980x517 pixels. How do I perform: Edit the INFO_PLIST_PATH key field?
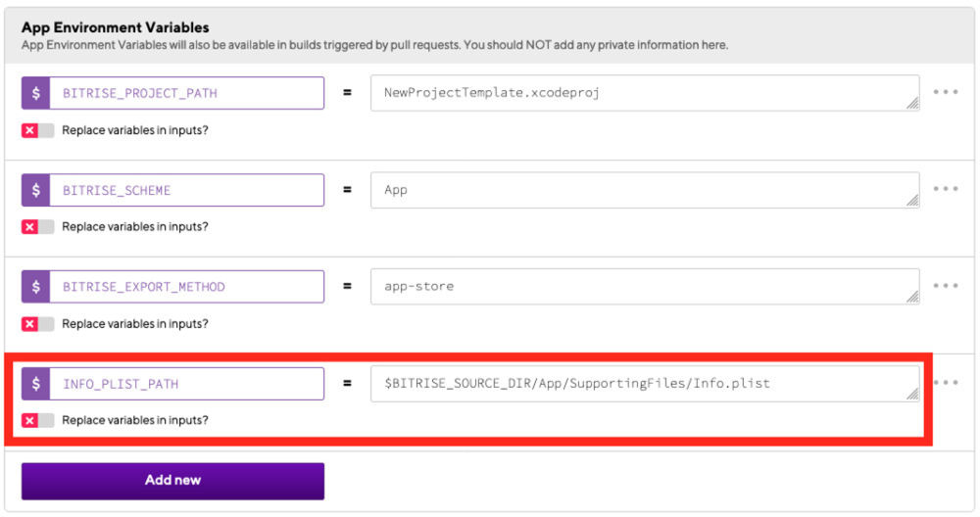[187, 384]
